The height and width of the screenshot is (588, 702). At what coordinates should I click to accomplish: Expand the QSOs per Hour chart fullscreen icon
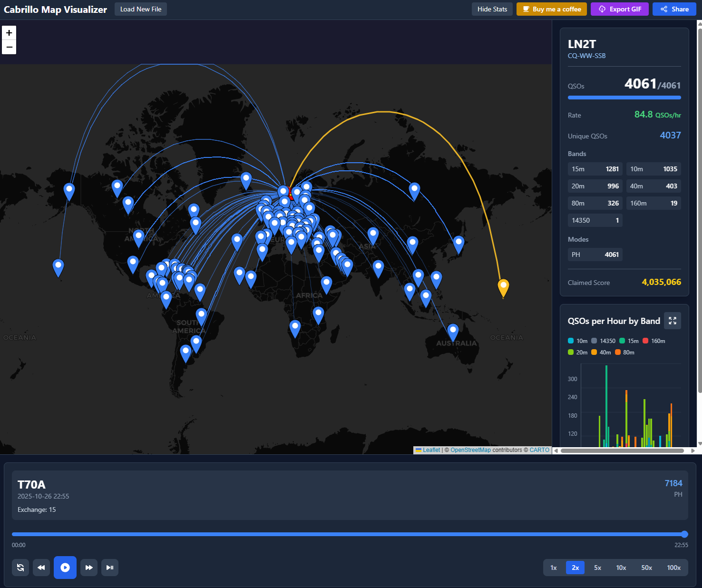(672, 321)
